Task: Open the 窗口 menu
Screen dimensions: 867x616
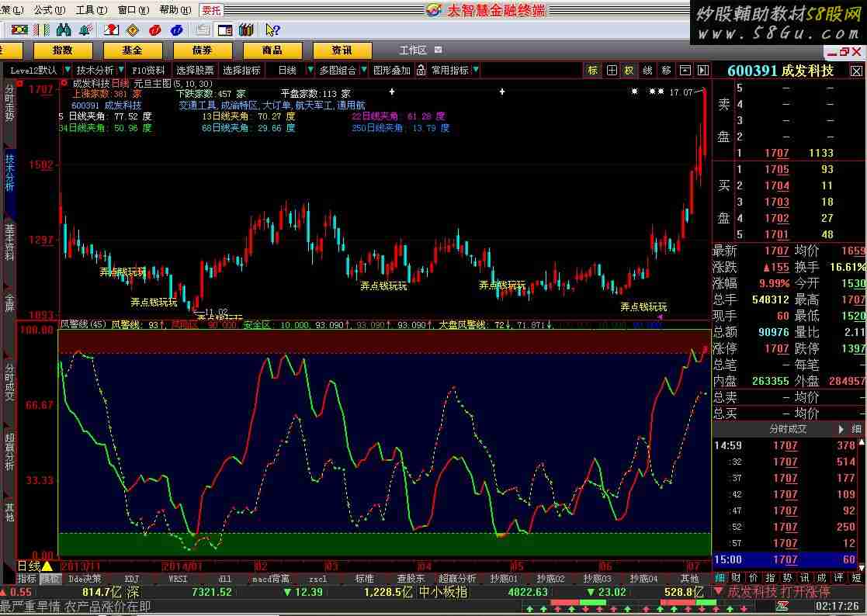Action: pyautogui.click(x=134, y=10)
